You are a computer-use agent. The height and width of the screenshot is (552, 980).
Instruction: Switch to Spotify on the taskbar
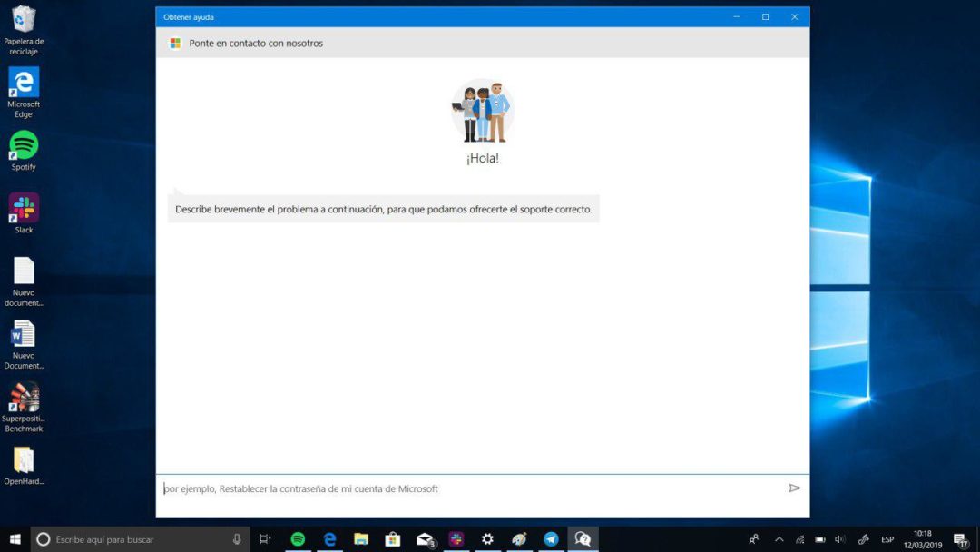pyautogui.click(x=298, y=539)
